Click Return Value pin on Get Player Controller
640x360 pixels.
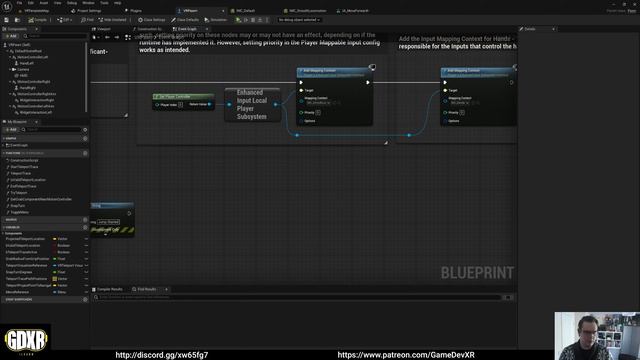(210, 104)
